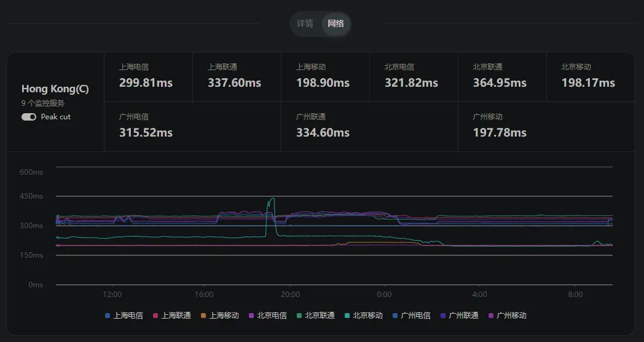Toggle 上海移动 legend entry

220,316
